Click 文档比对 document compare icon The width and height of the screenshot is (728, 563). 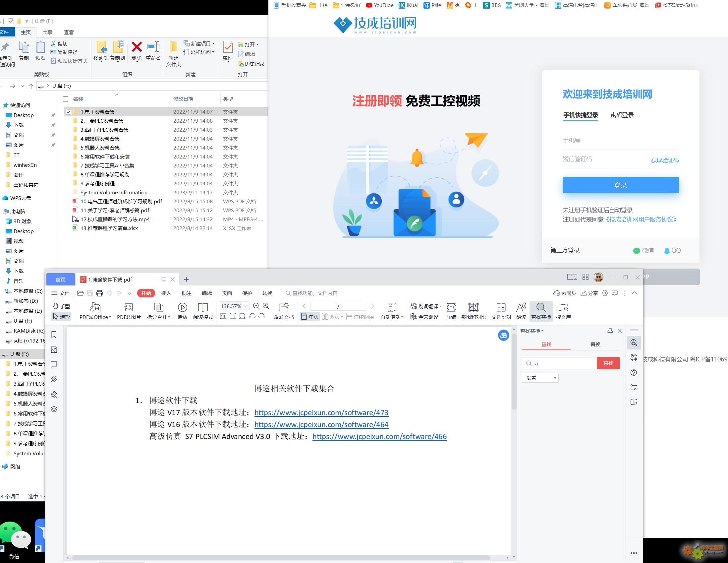click(501, 307)
